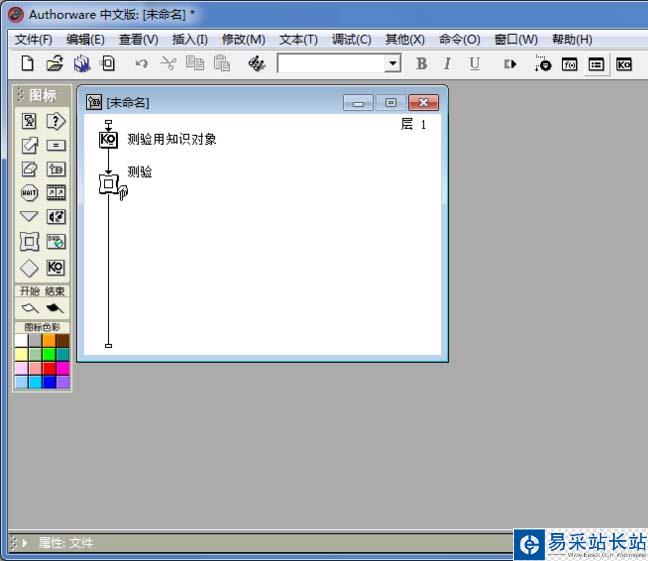Screen dimensions: 648x561
Task: Toggle Bold formatting
Action: (422, 64)
